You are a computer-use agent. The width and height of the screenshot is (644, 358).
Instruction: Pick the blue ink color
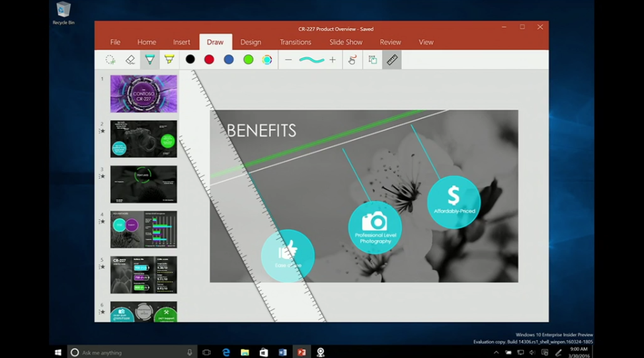[229, 60]
